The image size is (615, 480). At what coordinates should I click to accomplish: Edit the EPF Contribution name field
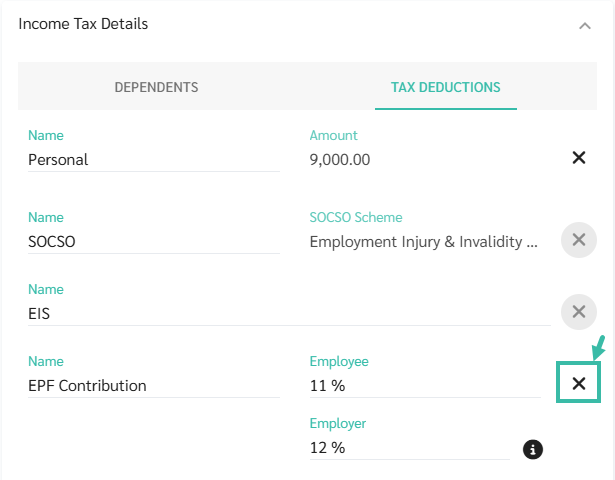click(x=154, y=385)
